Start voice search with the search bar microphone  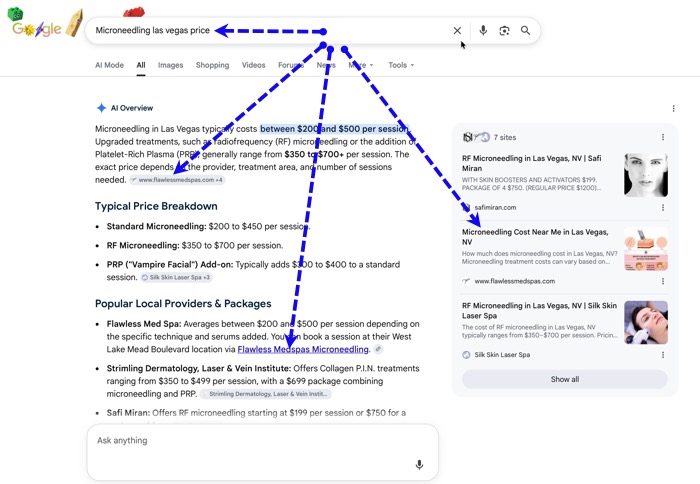point(483,30)
